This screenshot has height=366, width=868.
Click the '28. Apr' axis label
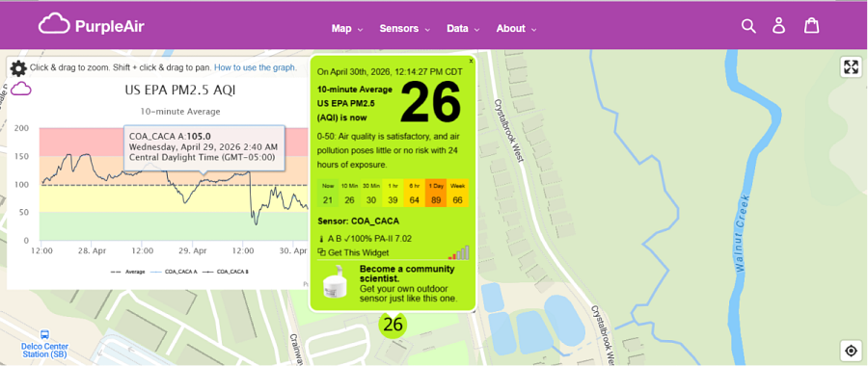tap(93, 251)
